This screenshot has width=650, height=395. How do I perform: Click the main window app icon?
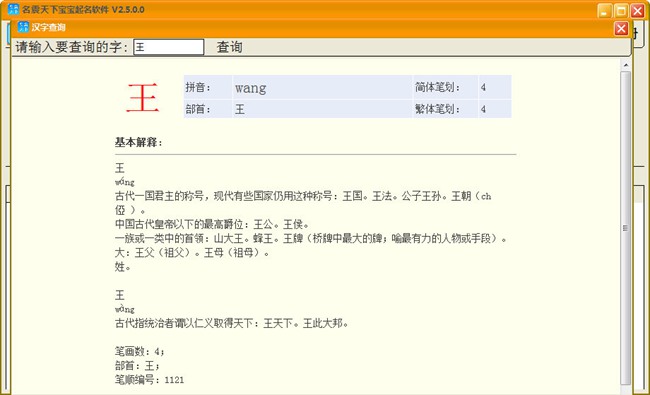click(x=13, y=9)
